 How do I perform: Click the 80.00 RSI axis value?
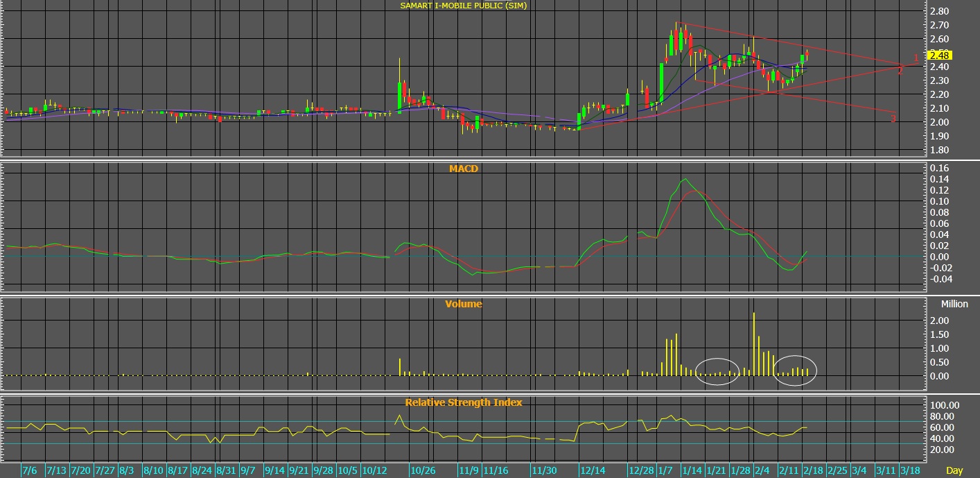(943, 416)
